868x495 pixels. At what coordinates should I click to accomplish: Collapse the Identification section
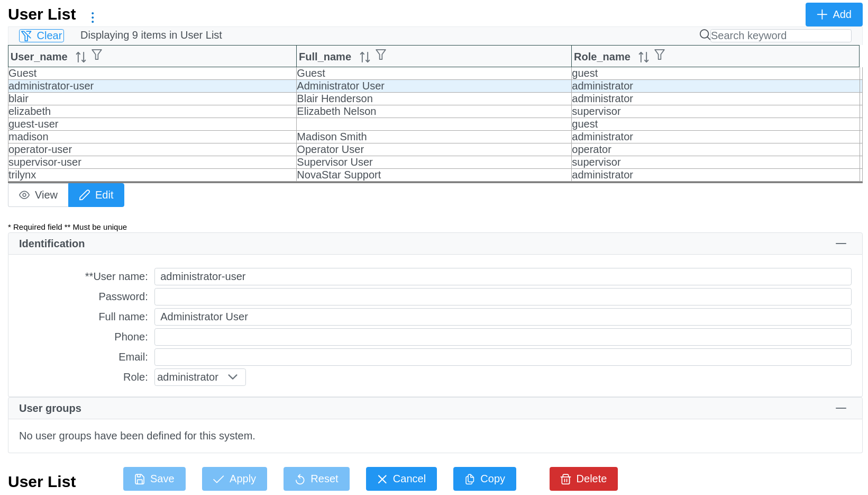[841, 244]
